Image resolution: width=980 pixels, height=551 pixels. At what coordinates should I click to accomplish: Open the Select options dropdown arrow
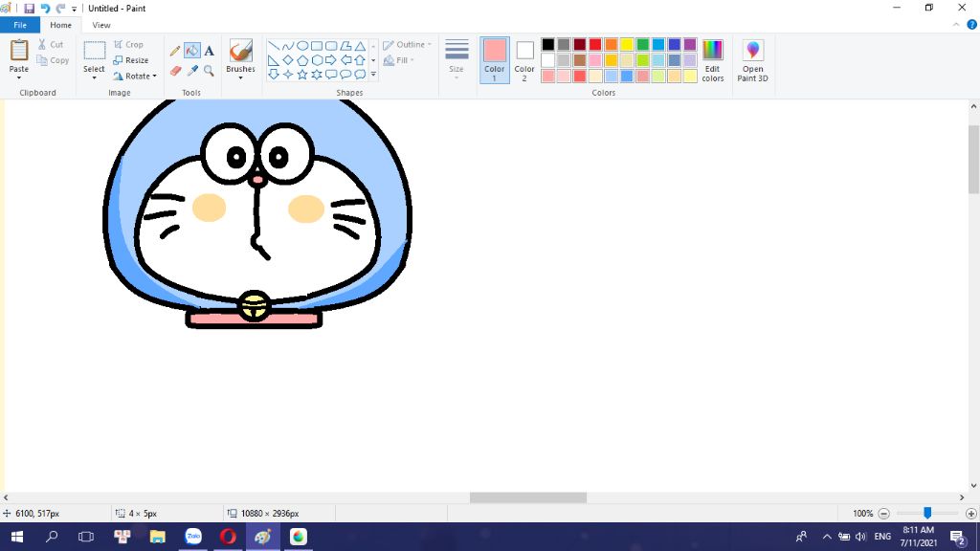(x=95, y=78)
